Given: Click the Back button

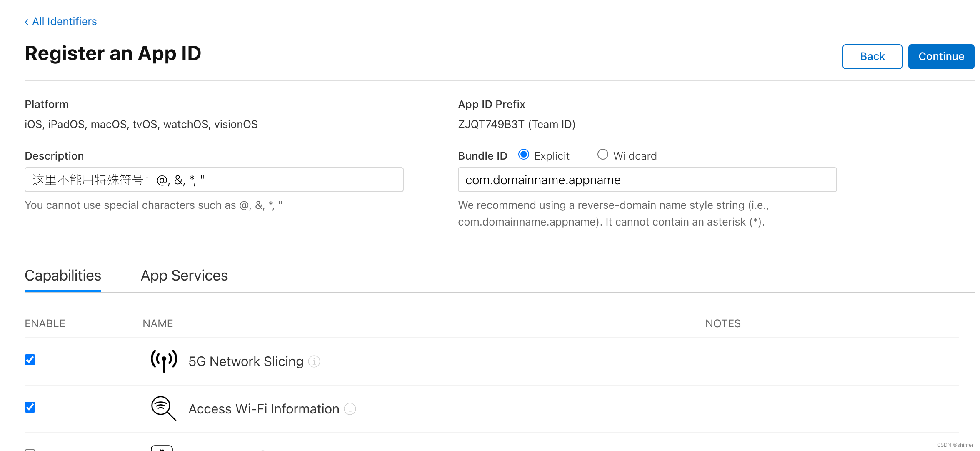Looking at the screenshot, I should click(872, 56).
